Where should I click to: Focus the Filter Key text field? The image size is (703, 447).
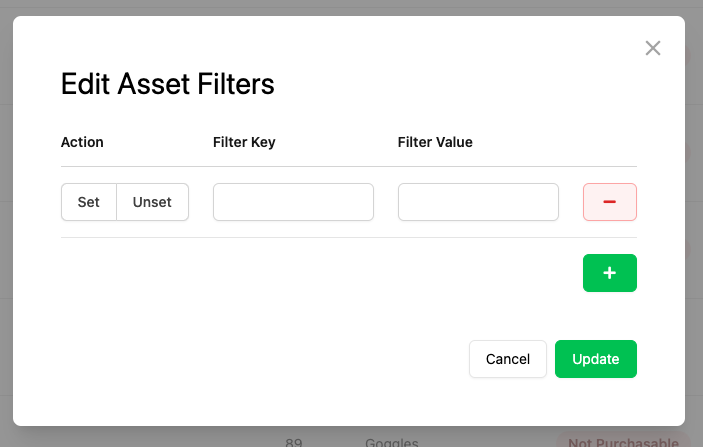293,202
